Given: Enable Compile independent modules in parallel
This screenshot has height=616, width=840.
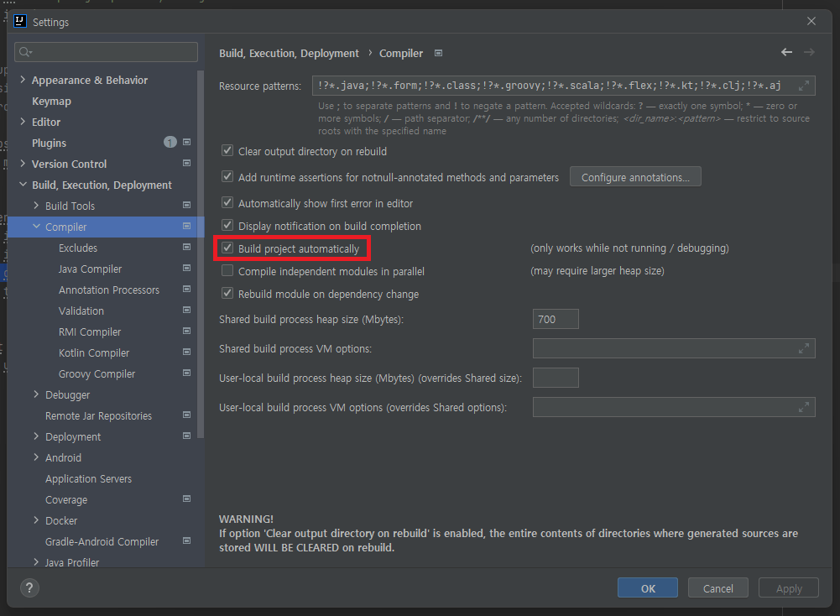Looking at the screenshot, I should coord(227,270).
